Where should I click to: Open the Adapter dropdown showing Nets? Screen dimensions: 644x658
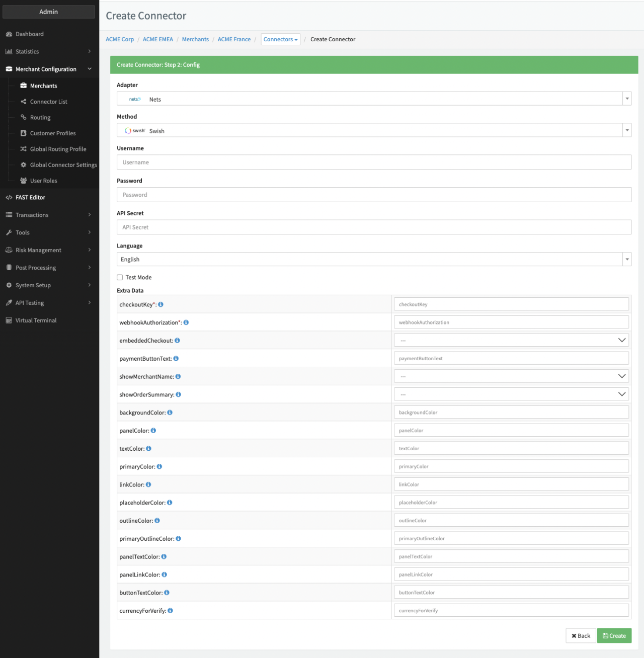[x=374, y=99]
